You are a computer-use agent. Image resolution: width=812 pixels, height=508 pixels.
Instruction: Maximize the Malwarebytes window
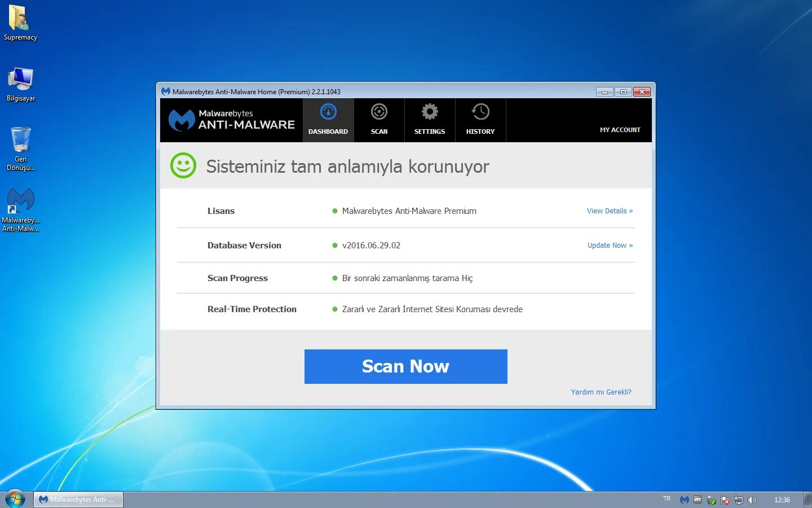click(x=623, y=91)
